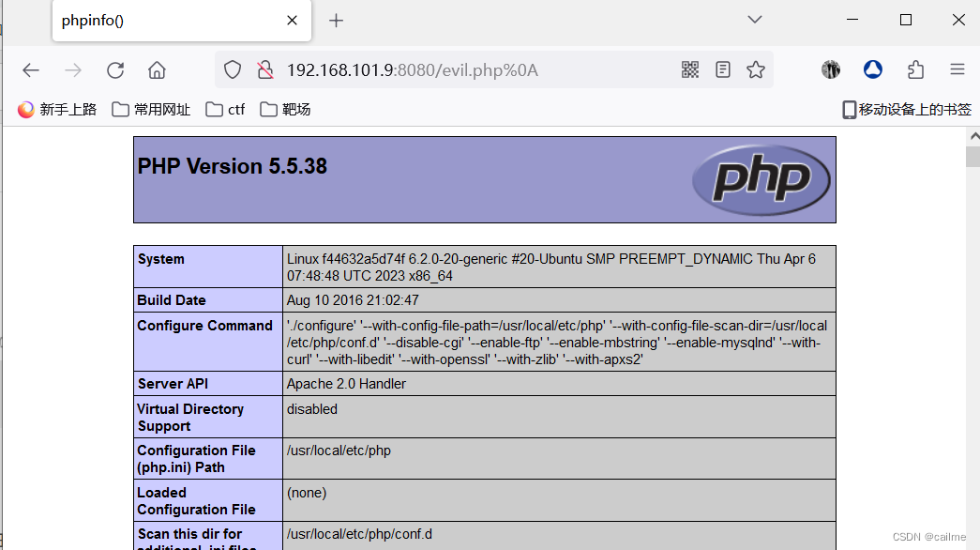This screenshot has width=980, height=550.
Task: Click the Virtual Directory Support label
Action: coord(190,418)
